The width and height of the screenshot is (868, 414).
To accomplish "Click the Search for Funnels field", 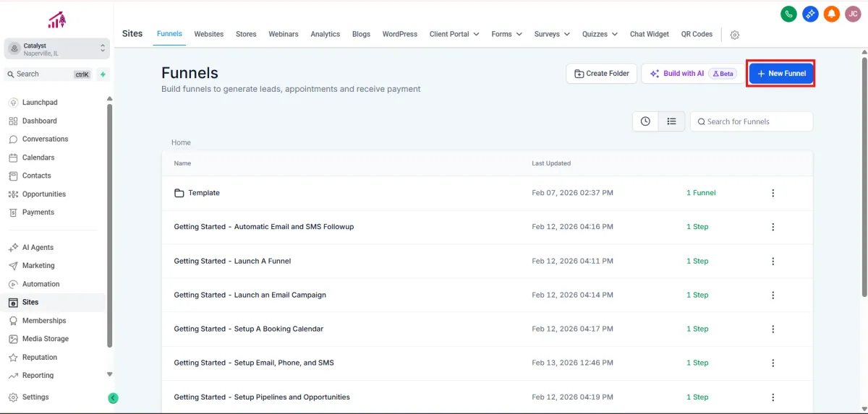I will [752, 121].
